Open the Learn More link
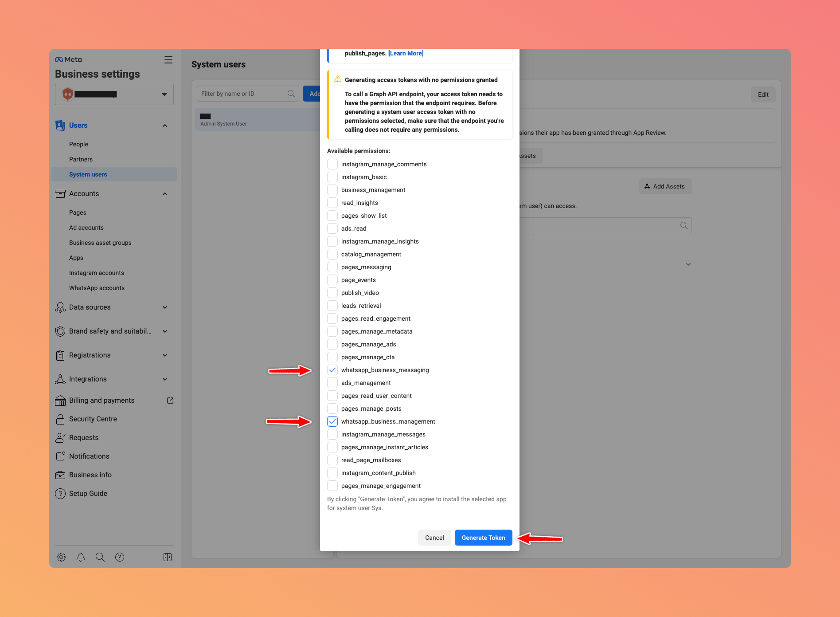This screenshot has height=617, width=840. [406, 53]
